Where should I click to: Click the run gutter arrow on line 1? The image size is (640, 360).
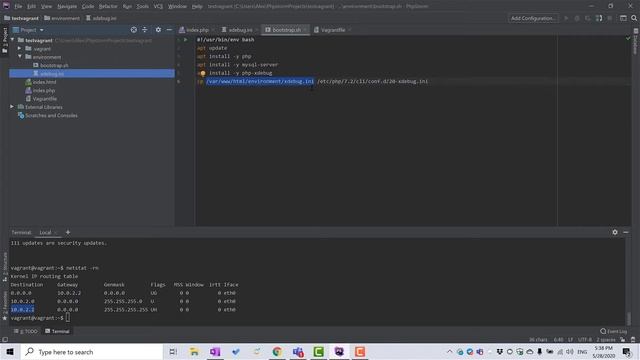pos(185,40)
